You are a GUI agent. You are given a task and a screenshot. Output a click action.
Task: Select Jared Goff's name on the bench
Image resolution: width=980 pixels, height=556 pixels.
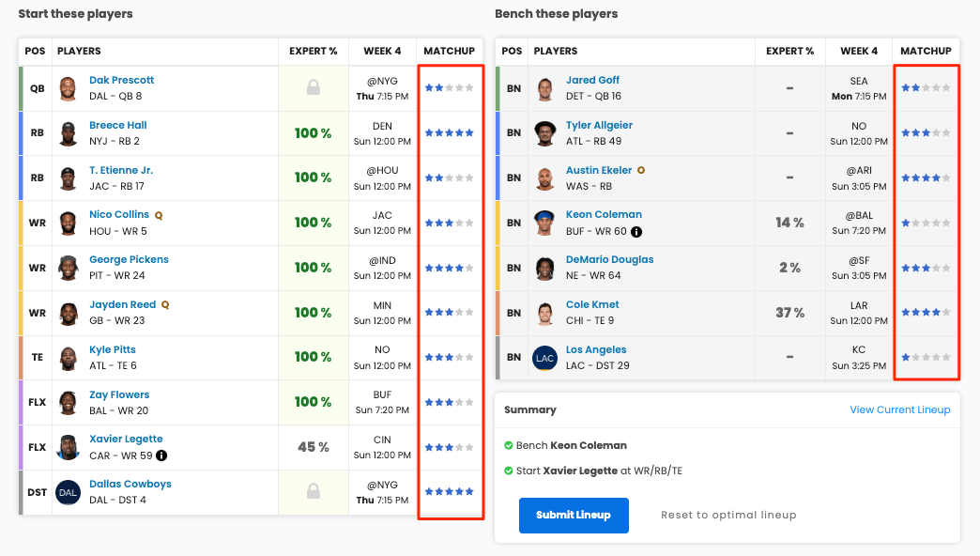[592, 80]
